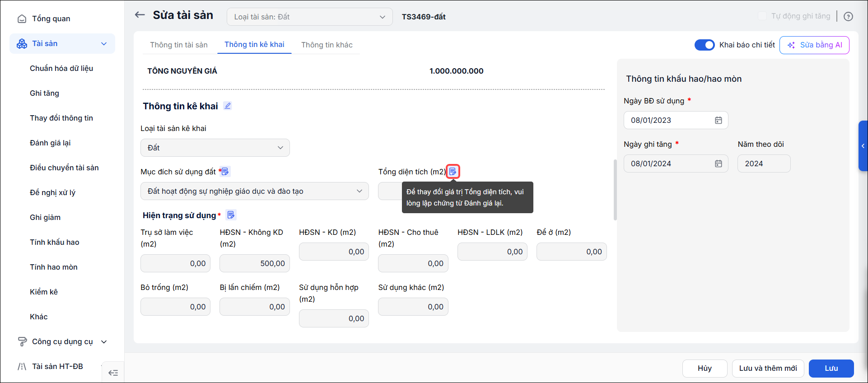Select the Thông tin kê khai tab
Screen dimensions: 868x383
click(254, 45)
